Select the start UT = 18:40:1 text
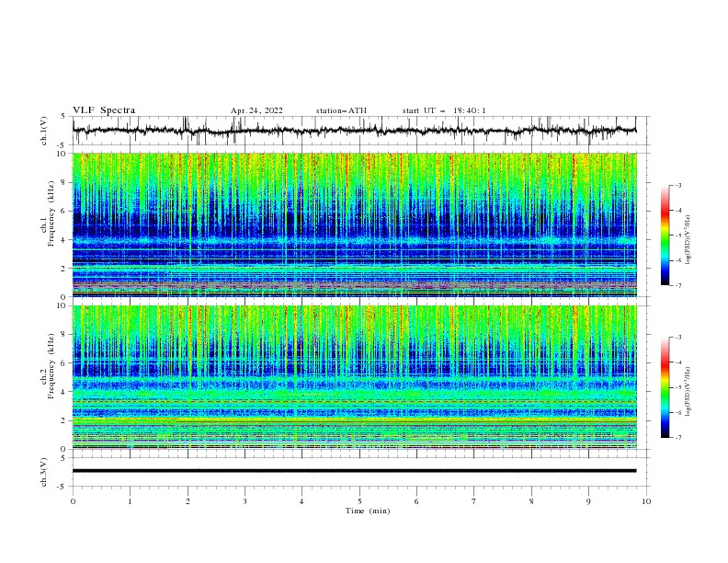 [x=444, y=110]
